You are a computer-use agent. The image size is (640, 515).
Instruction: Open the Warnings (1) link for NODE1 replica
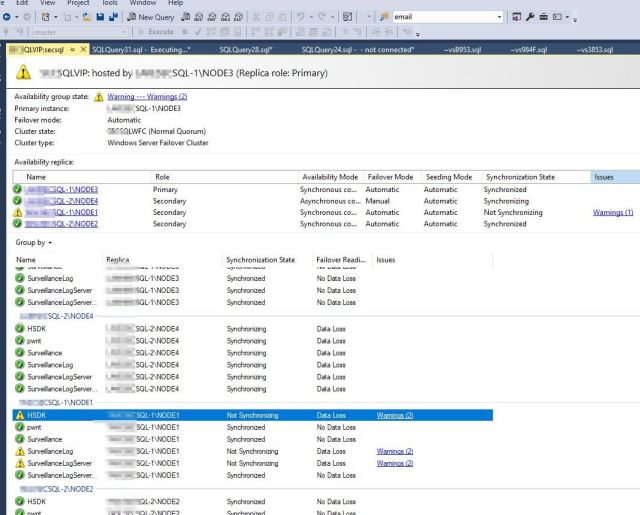(x=612, y=213)
